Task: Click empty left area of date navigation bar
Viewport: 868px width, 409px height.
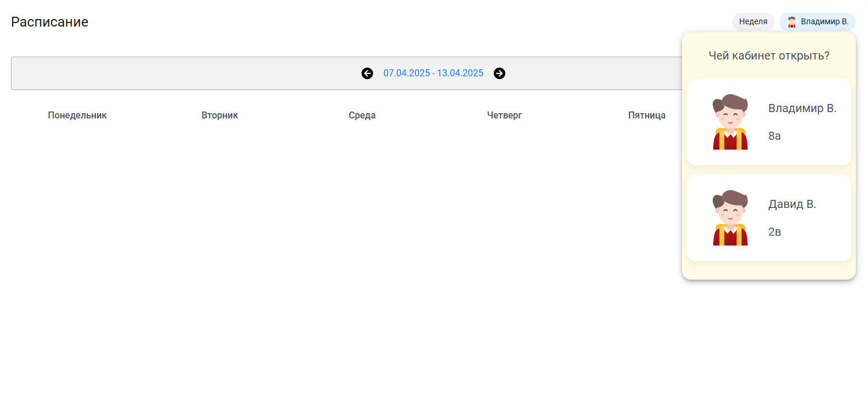Action: (144, 73)
